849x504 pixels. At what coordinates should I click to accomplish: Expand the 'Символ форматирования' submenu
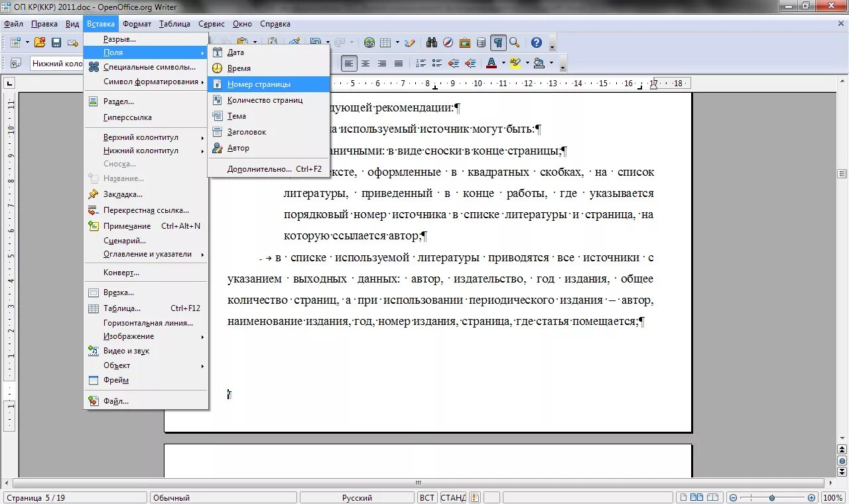pos(146,82)
